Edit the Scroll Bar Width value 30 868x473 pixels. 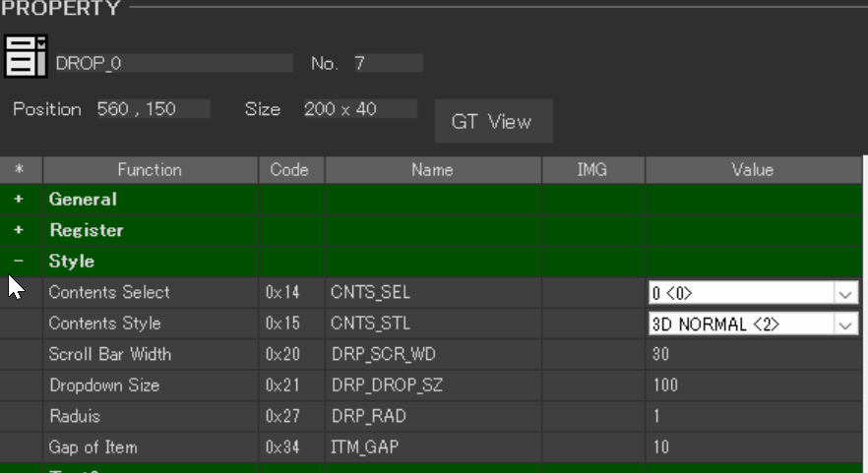(x=752, y=354)
